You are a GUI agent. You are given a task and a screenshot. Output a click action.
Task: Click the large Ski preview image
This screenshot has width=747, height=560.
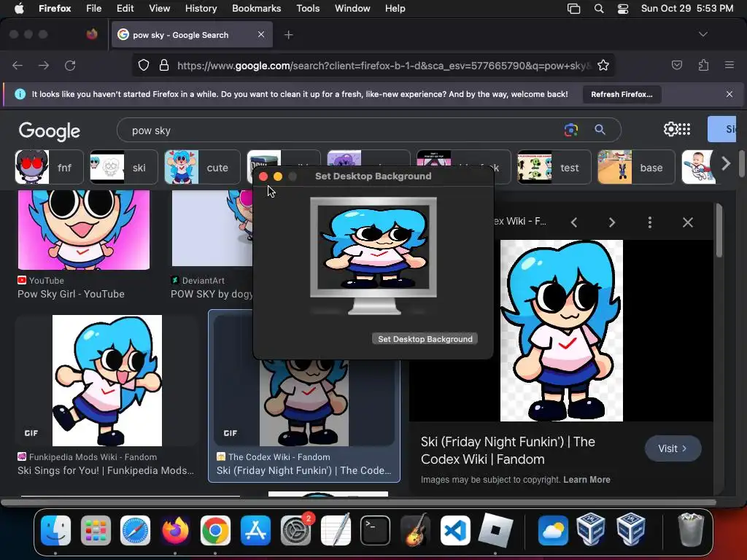(x=561, y=330)
